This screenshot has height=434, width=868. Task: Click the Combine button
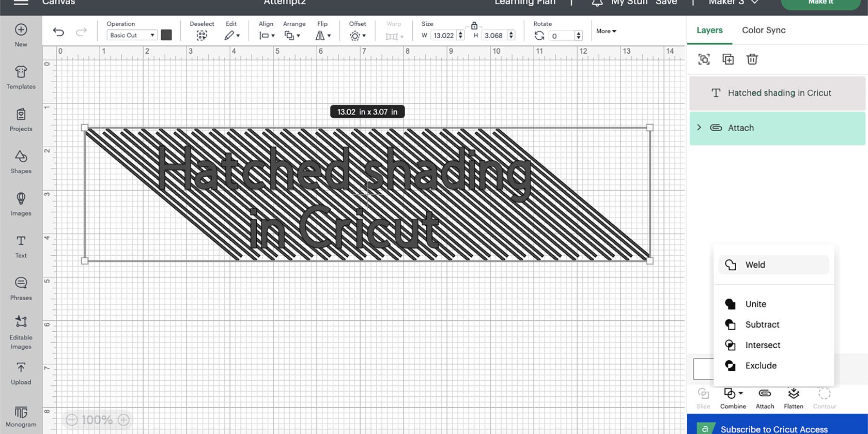(x=733, y=398)
